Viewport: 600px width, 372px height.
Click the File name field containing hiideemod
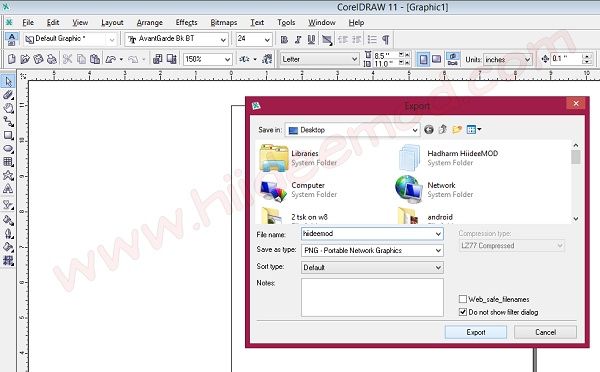372,233
